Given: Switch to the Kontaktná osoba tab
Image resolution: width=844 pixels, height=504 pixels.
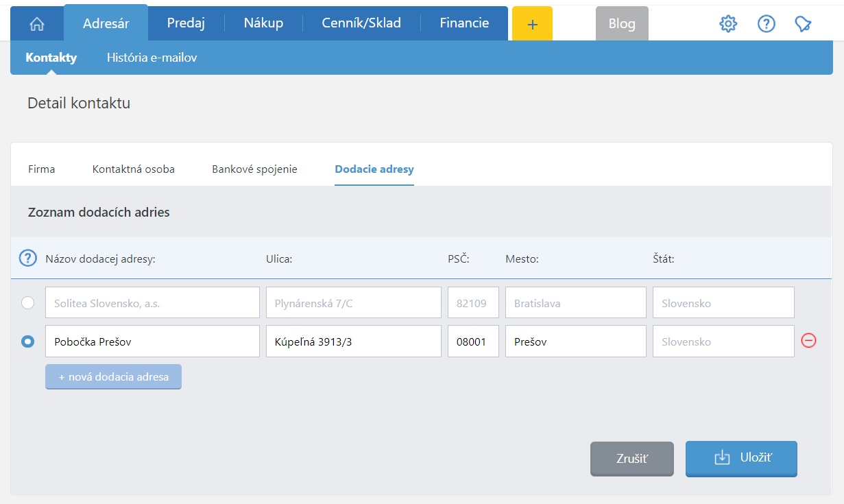Looking at the screenshot, I should (x=133, y=169).
